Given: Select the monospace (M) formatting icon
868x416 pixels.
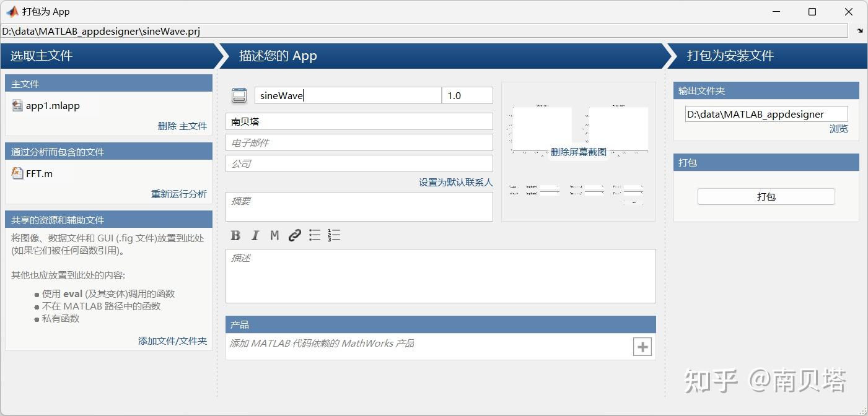Looking at the screenshot, I should tap(274, 235).
